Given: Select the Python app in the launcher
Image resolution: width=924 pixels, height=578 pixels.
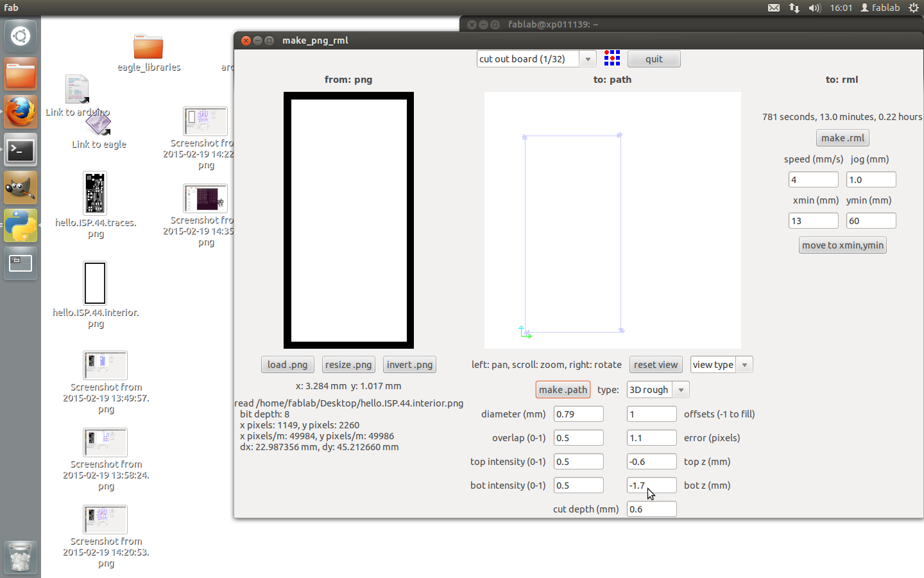Looking at the screenshot, I should [x=21, y=225].
